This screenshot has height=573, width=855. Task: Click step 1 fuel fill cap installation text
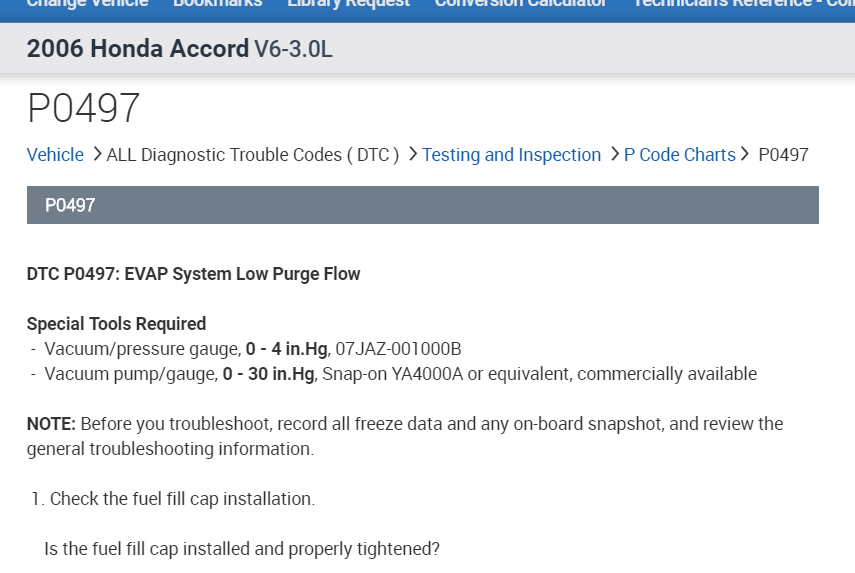click(x=181, y=498)
